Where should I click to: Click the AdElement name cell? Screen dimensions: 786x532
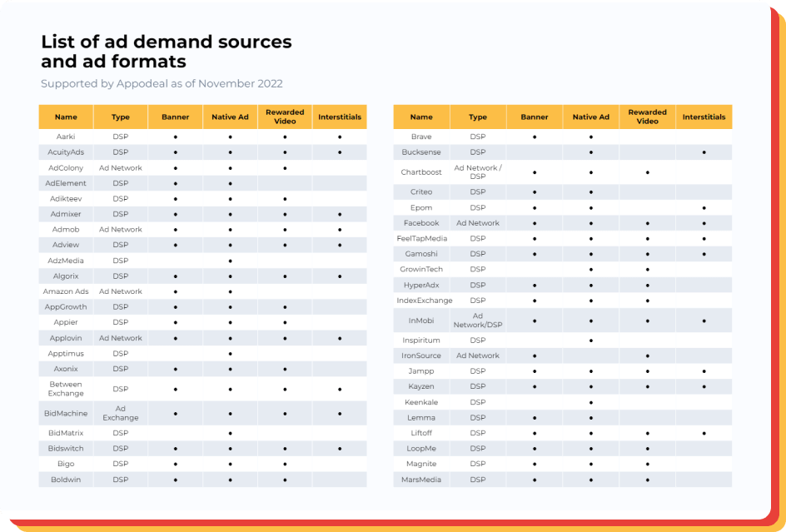click(x=66, y=183)
